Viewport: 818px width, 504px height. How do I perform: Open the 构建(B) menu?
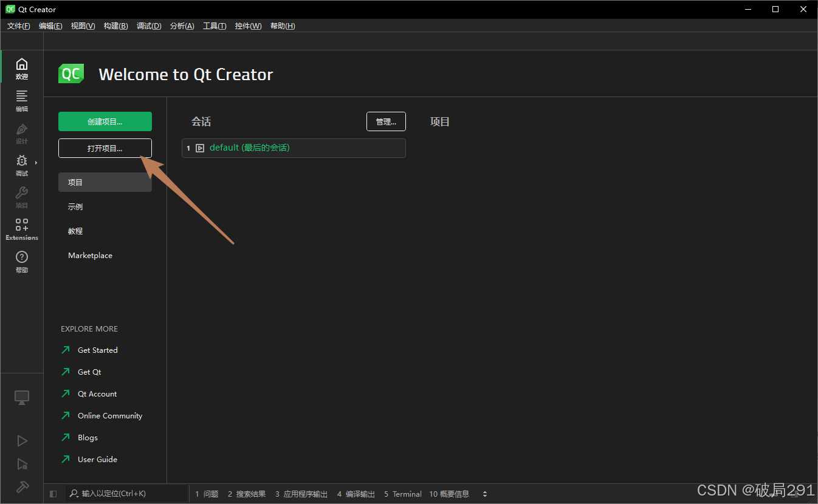point(115,26)
